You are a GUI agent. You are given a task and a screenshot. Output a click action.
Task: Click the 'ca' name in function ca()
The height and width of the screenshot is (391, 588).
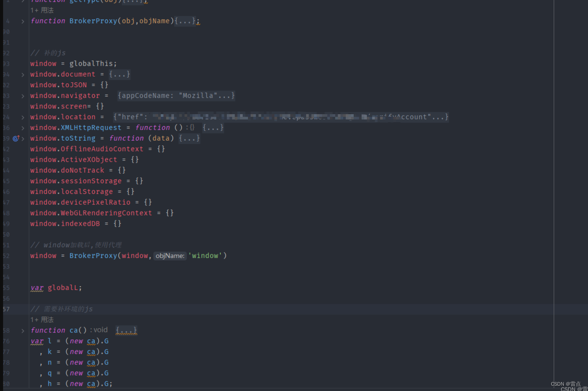pos(74,330)
